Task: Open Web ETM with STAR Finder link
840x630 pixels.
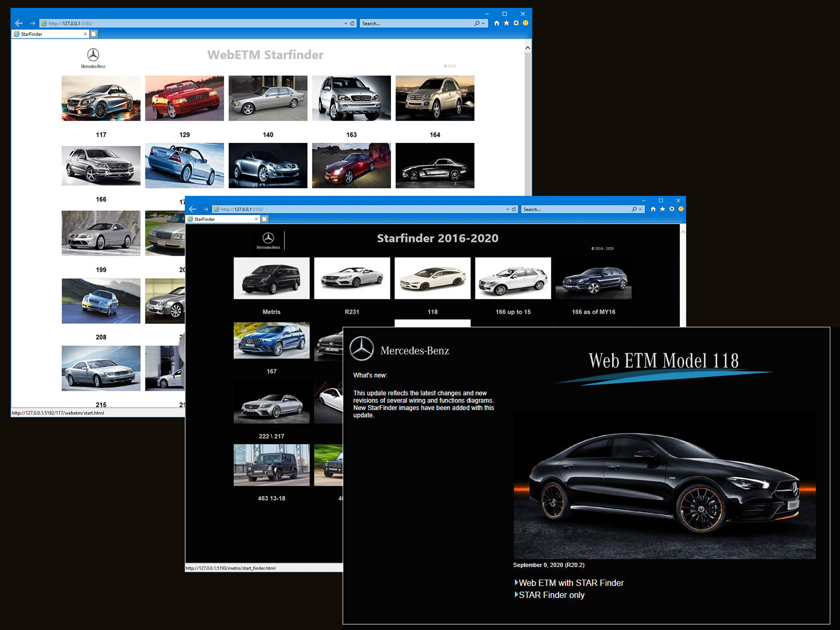Action: pos(571,583)
